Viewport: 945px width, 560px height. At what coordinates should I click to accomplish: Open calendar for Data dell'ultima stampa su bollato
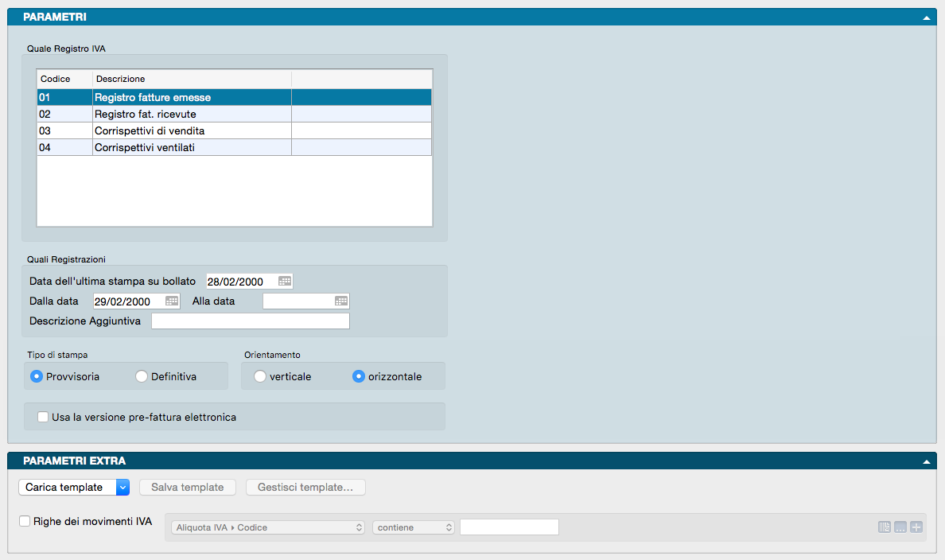pos(284,281)
